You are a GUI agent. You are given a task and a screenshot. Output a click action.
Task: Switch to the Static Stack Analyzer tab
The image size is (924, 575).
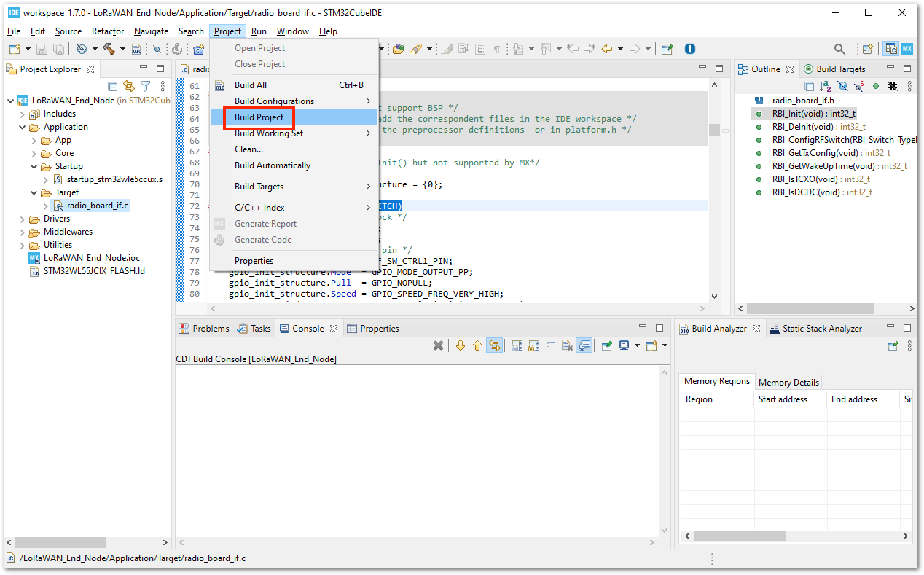coord(815,329)
